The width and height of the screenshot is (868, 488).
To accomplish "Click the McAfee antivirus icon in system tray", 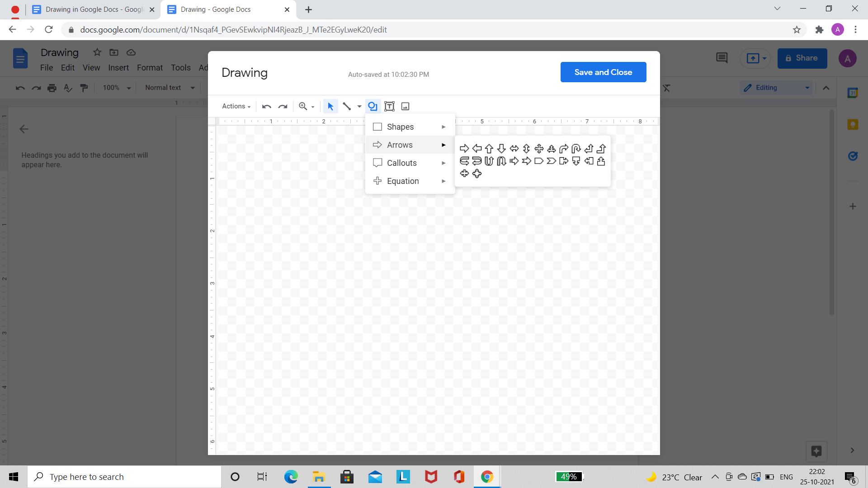I will pos(430,476).
